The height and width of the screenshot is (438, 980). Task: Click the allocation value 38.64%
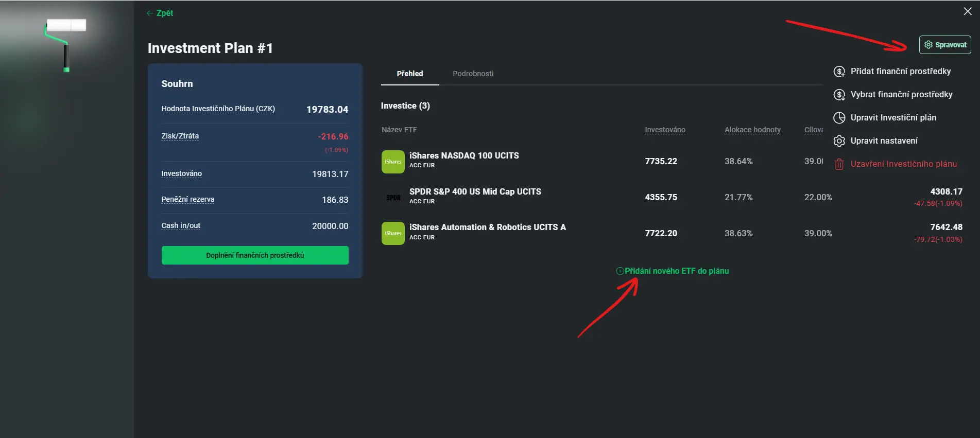pos(738,161)
